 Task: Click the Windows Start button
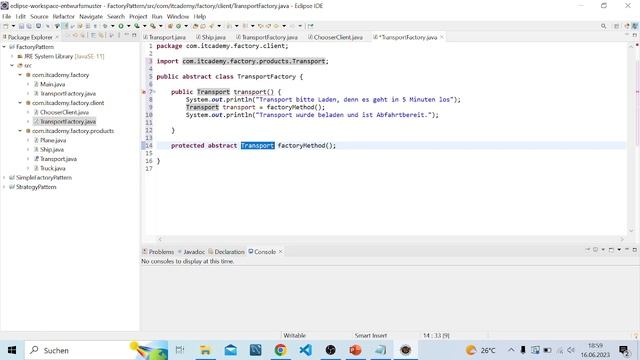pos(12,350)
